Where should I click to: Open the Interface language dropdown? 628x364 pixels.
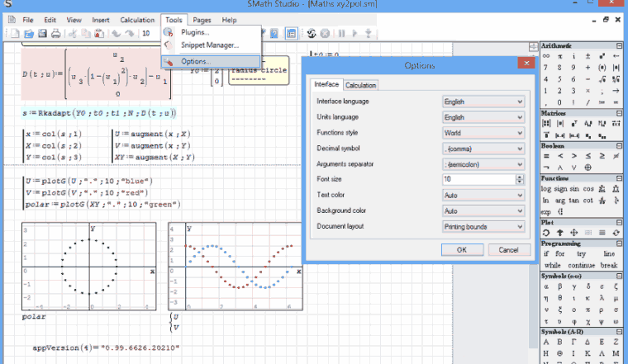coord(483,101)
